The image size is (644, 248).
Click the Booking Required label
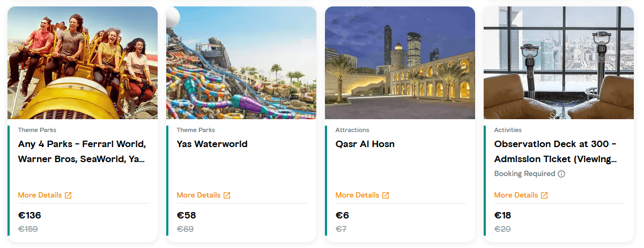(524, 174)
